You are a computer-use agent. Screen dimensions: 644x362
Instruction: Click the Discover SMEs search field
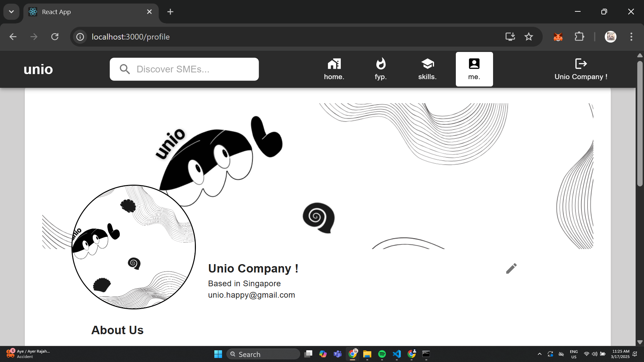[184, 69]
